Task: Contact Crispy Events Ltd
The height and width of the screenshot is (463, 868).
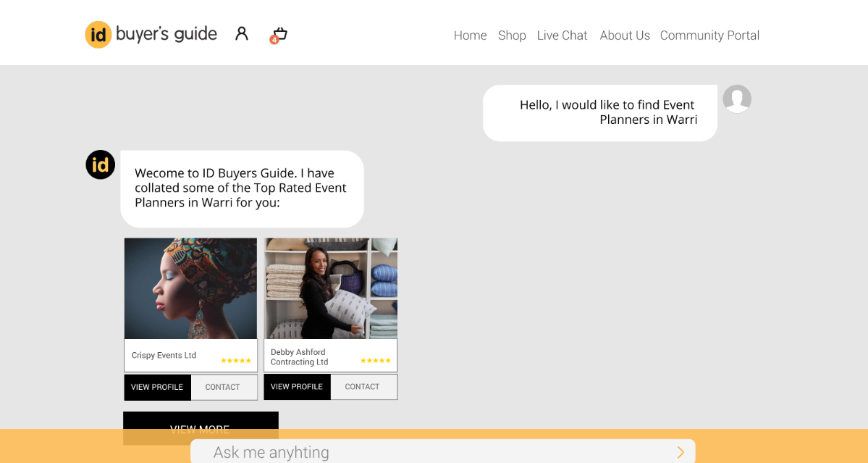Action: [223, 387]
